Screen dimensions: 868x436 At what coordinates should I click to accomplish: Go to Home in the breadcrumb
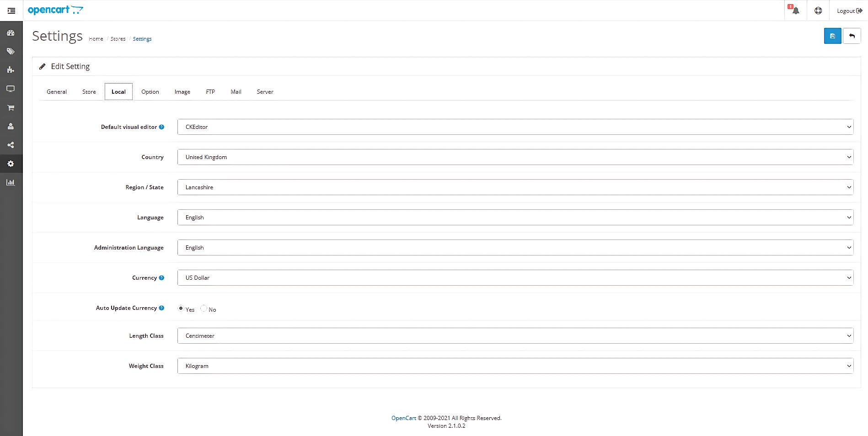click(96, 39)
